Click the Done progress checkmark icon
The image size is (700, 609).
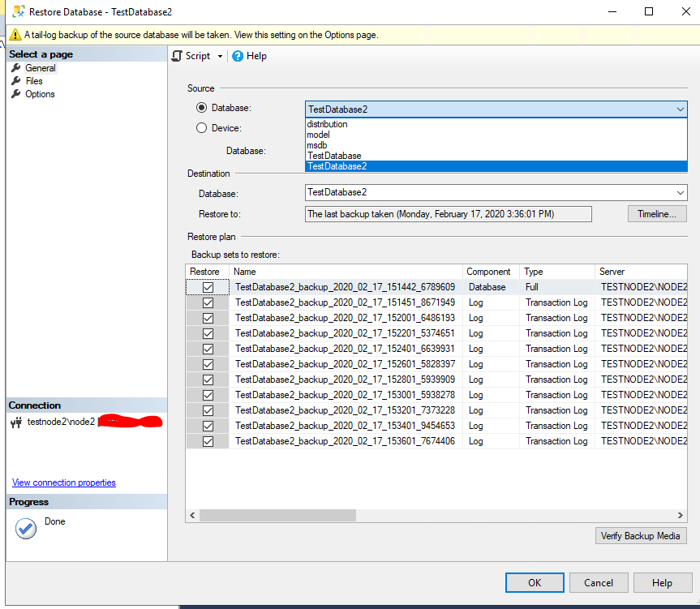pyautogui.click(x=26, y=528)
